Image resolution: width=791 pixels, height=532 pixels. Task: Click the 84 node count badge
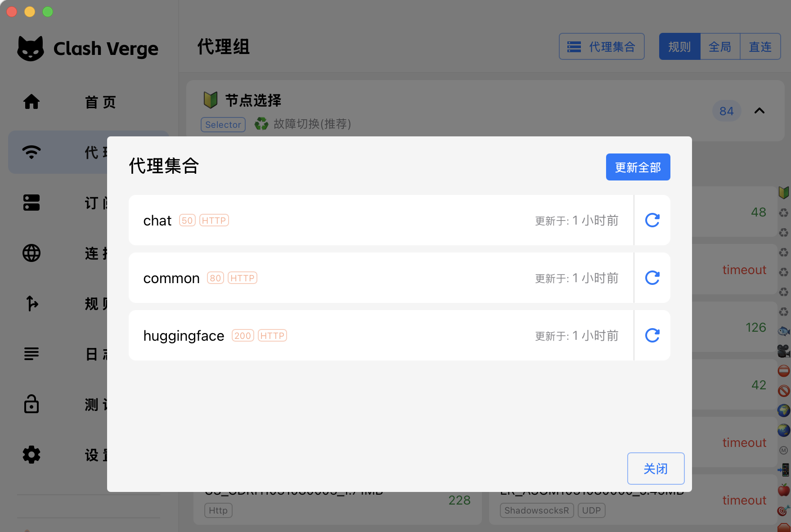click(x=727, y=111)
